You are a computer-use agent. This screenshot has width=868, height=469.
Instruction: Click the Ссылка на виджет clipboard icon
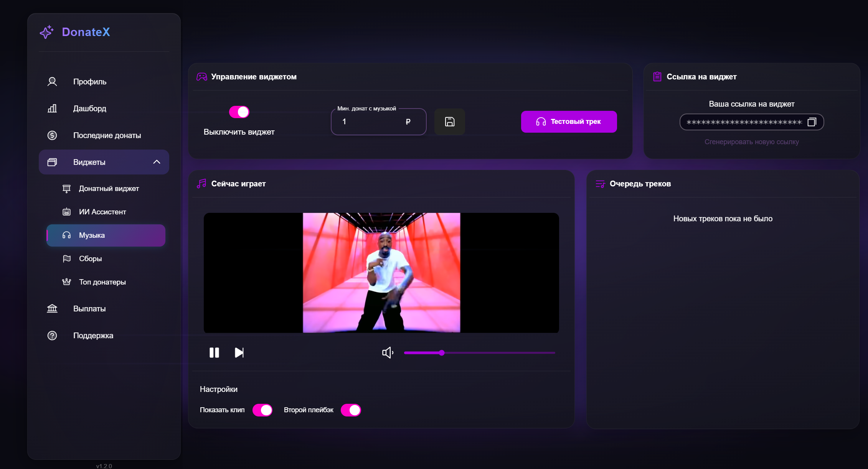click(x=657, y=77)
